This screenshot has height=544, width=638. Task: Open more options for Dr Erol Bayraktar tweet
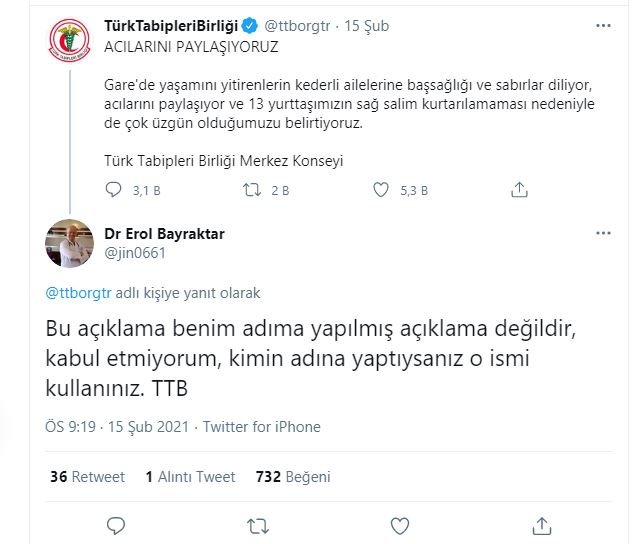[x=602, y=233]
